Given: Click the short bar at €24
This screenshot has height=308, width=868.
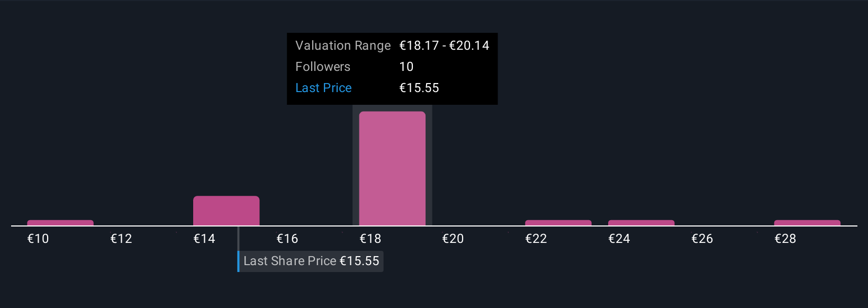Looking at the screenshot, I should pos(641,223).
